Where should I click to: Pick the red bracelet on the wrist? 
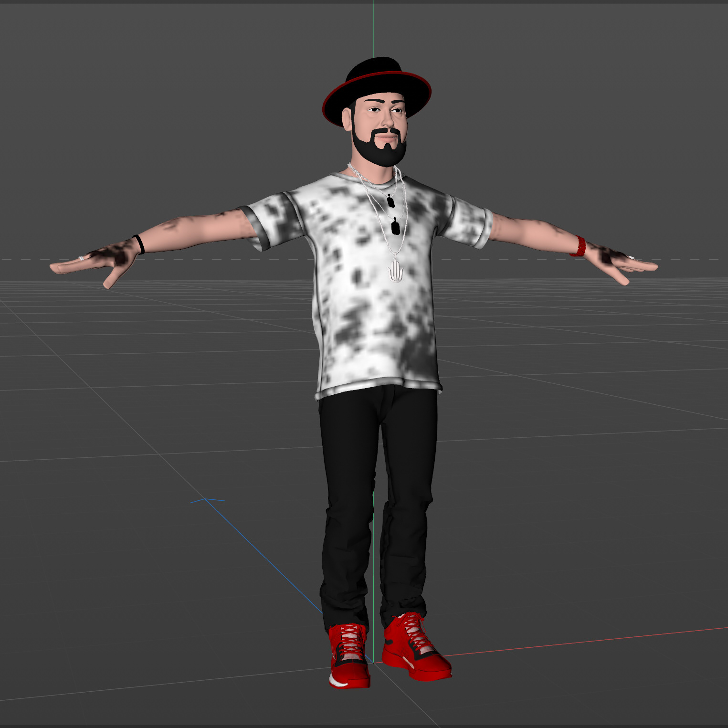(x=578, y=246)
